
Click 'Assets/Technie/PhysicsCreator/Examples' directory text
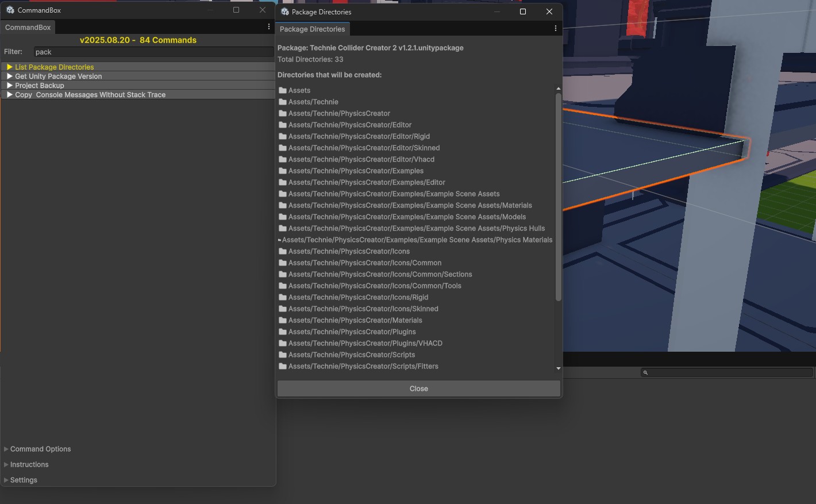356,171
